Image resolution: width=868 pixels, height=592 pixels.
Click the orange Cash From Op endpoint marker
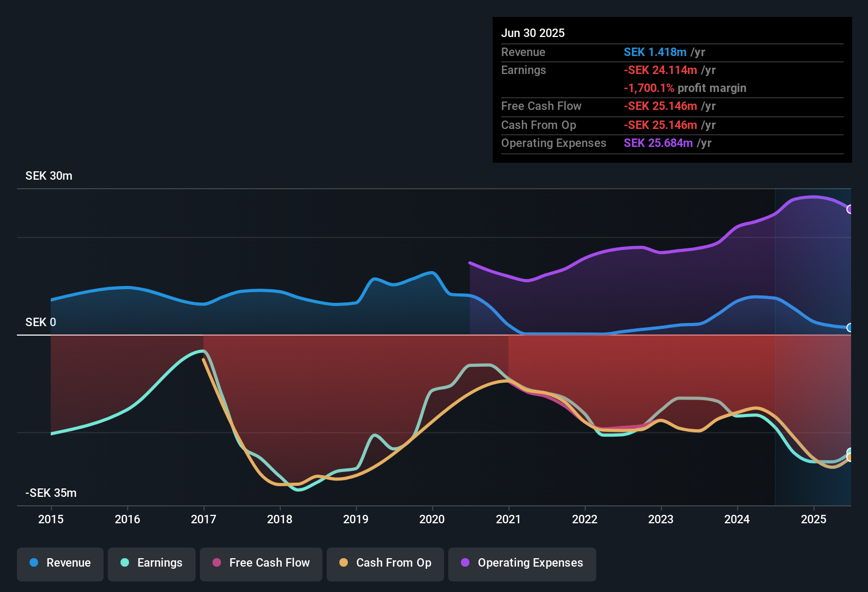pyautogui.click(x=849, y=457)
